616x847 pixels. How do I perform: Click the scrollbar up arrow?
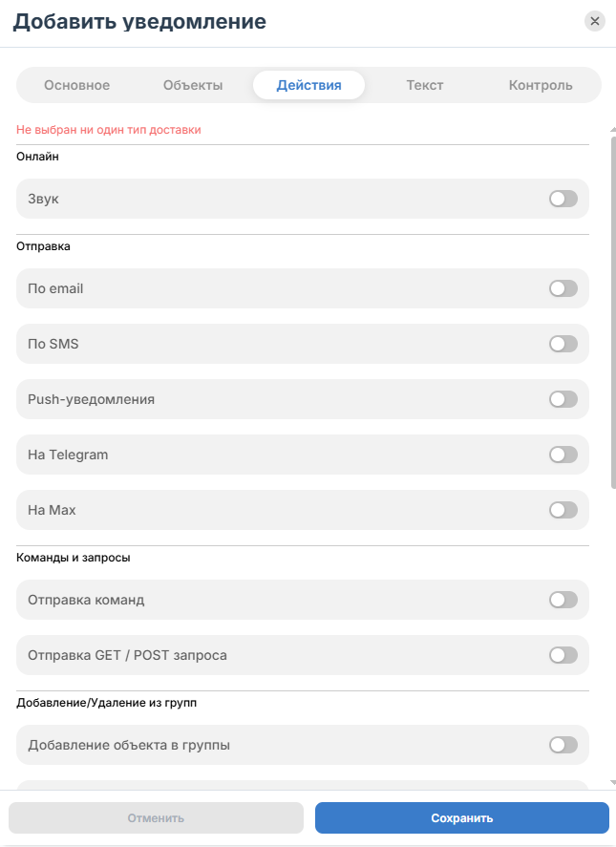[x=613, y=130]
